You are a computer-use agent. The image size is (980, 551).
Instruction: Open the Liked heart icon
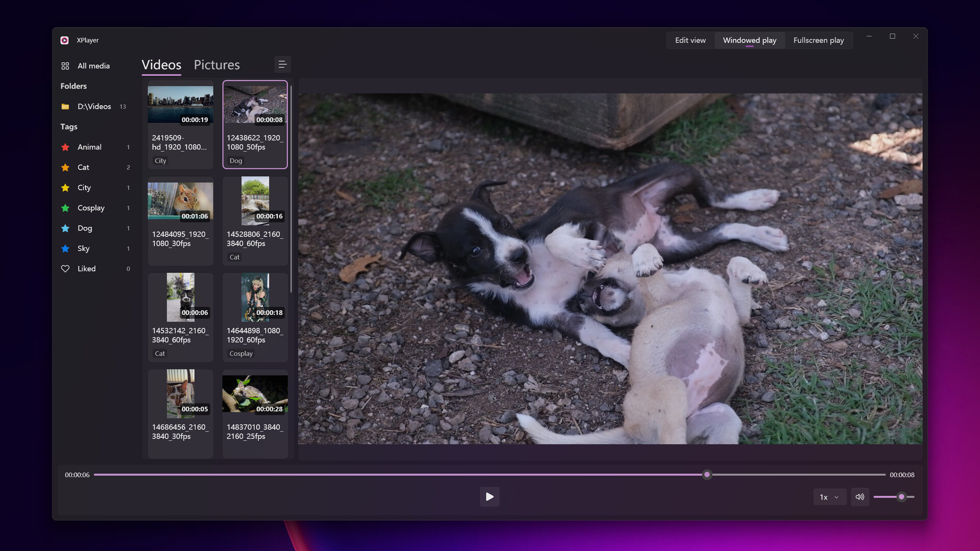point(65,268)
